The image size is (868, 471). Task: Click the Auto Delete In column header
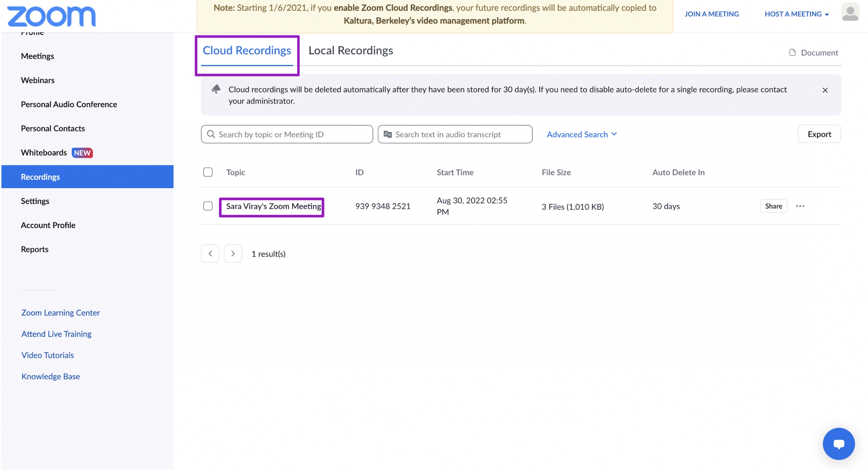[x=678, y=172]
